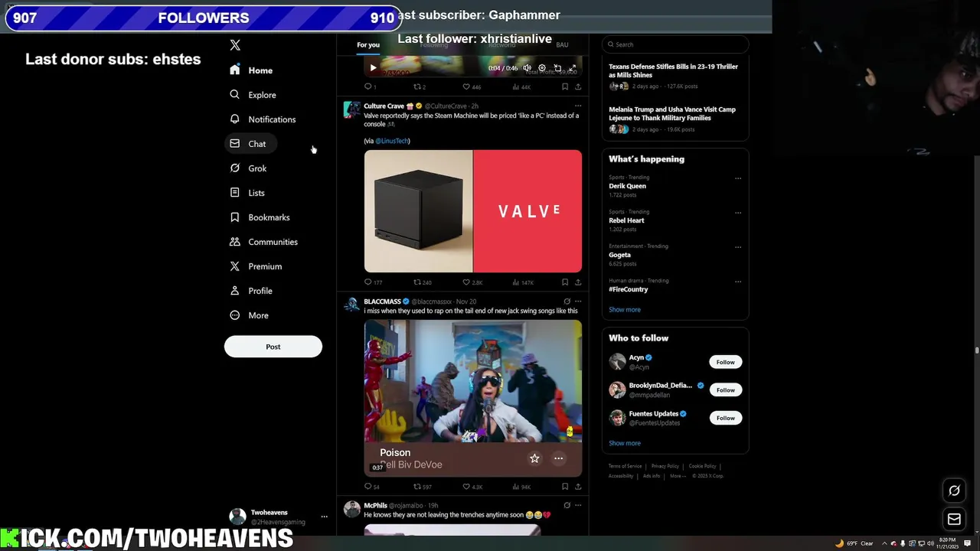The height and width of the screenshot is (551, 980).
Task: Show more under Who to follow
Action: tap(625, 443)
